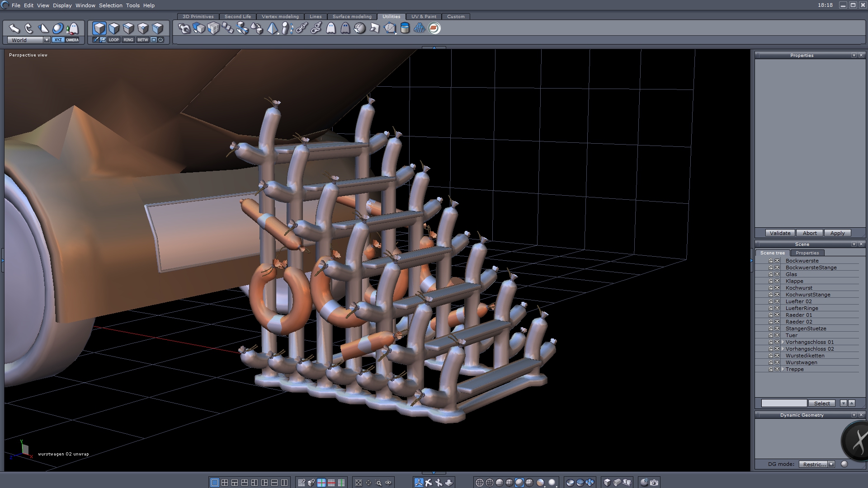Click the blue pyramid utility tool
Screen dimensions: 868x488
coord(272,28)
